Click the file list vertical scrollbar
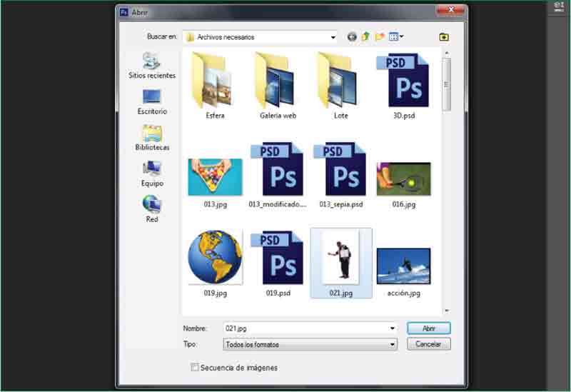The width and height of the screenshot is (571, 392). point(447,84)
